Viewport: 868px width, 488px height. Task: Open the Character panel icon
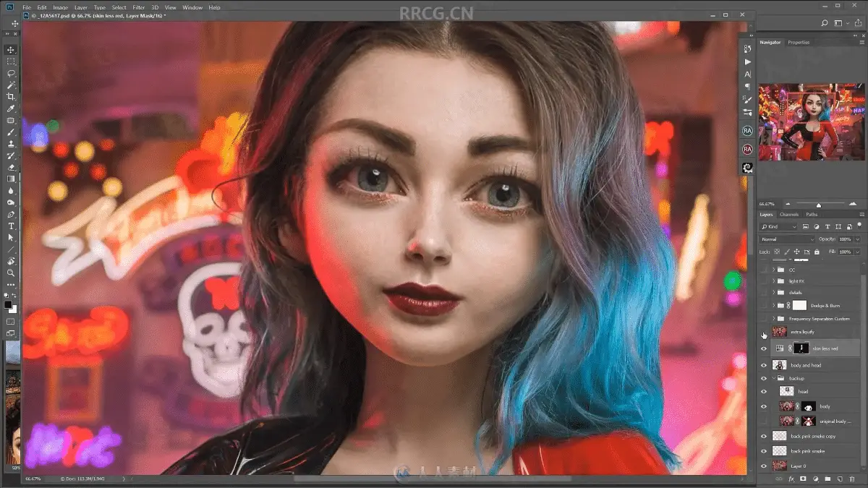748,74
